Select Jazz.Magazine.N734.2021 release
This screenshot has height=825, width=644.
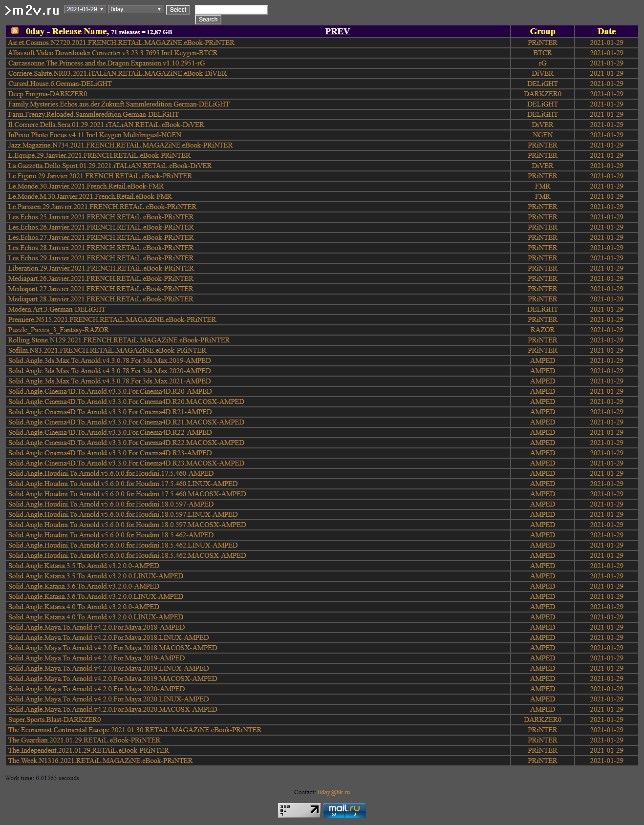pos(120,145)
